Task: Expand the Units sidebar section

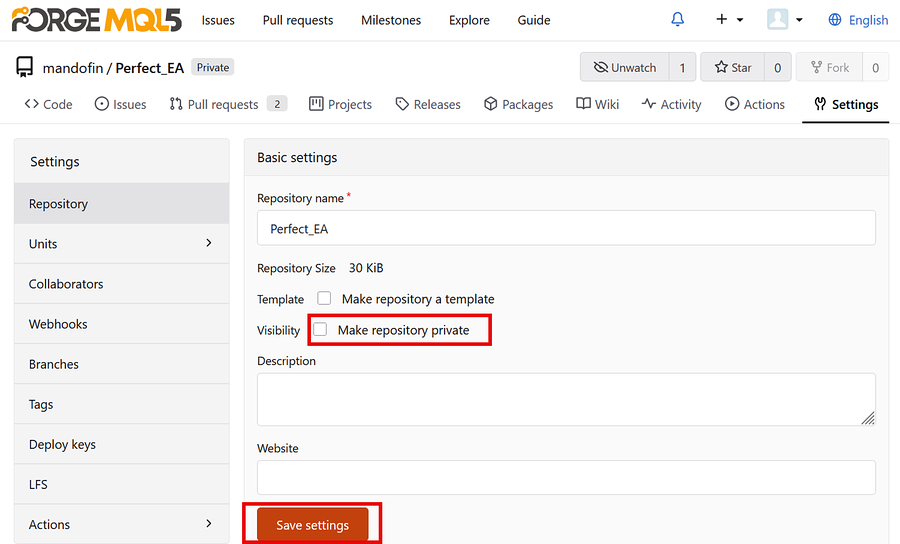Action: (x=122, y=244)
